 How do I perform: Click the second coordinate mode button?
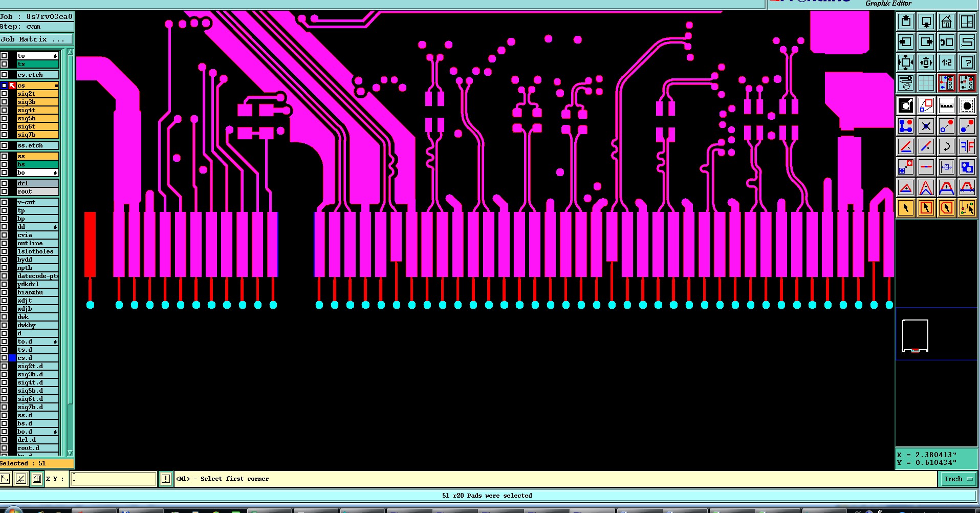21,479
